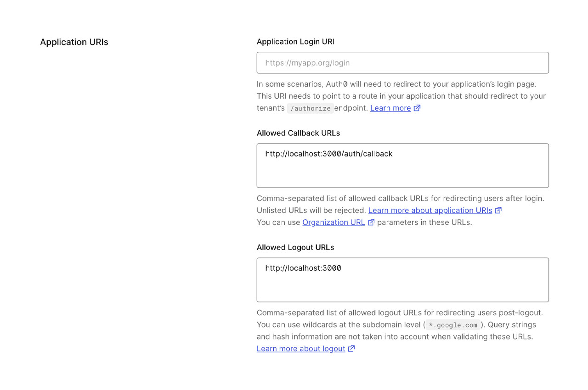Click the Application Login URI field label
Viewport: 588px width, 390px height.
295,41
